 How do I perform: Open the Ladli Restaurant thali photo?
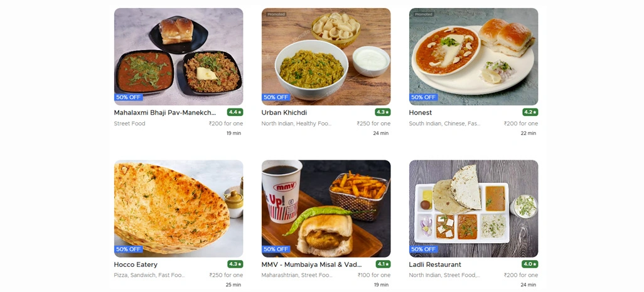pos(473,208)
